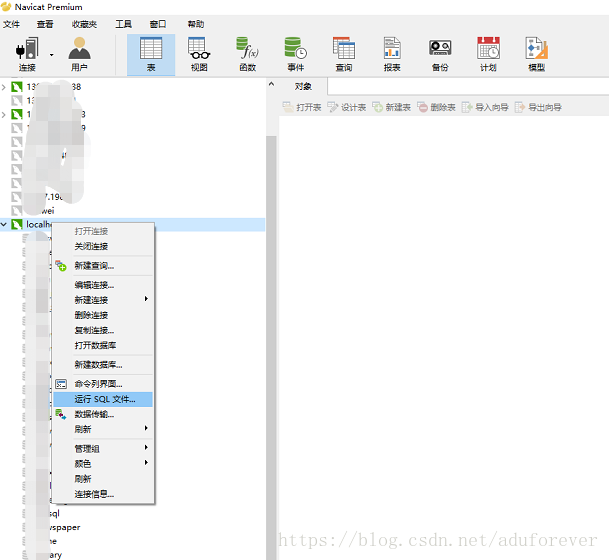Open the 备份 (Backup) toolbar icon

tap(440, 55)
